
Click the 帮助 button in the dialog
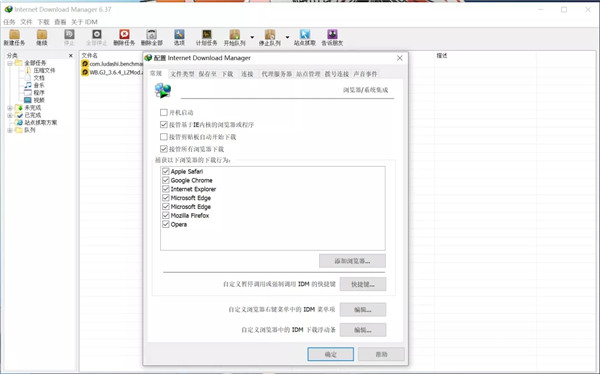click(381, 354)
